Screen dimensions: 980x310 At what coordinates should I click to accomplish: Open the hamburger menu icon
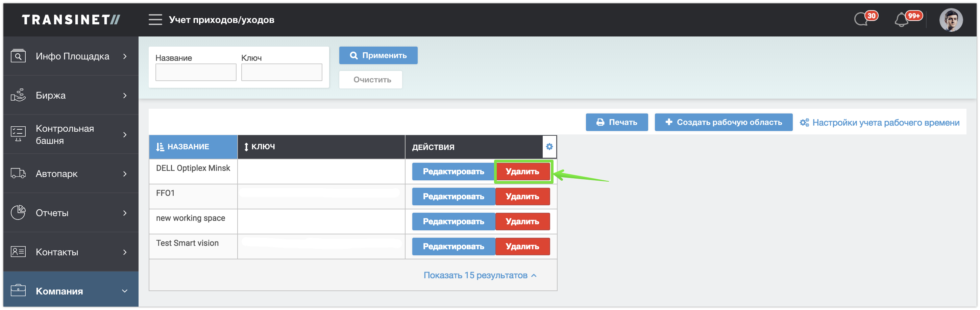coord(155,19)
